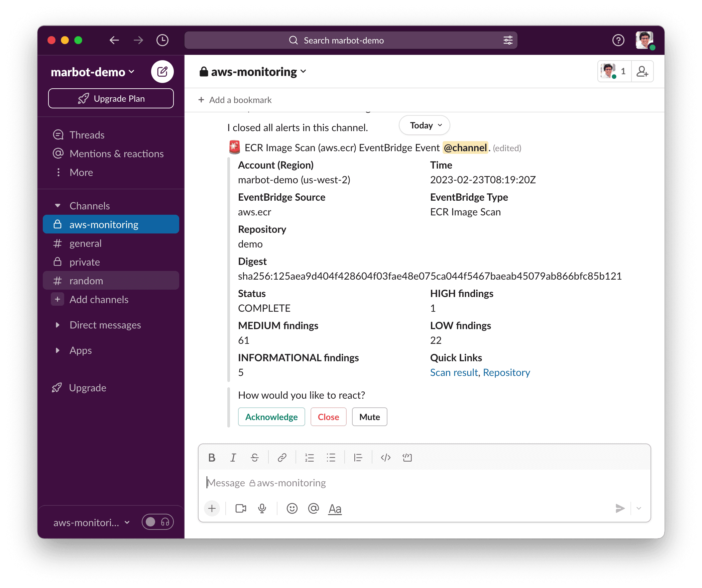This screenshot has height=588, width=702.
Task: Close the ECR alert
Action: [x=328, y=417]
